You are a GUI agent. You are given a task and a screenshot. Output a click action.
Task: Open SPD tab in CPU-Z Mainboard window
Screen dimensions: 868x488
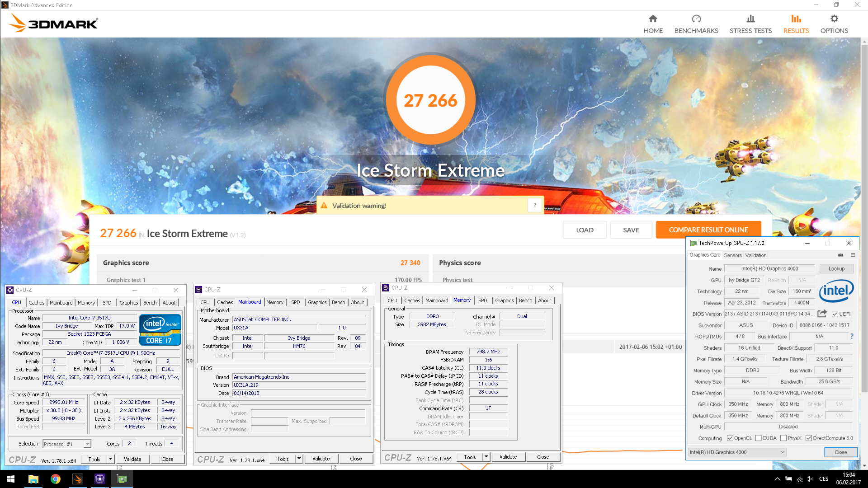click(x=295, y=302)
